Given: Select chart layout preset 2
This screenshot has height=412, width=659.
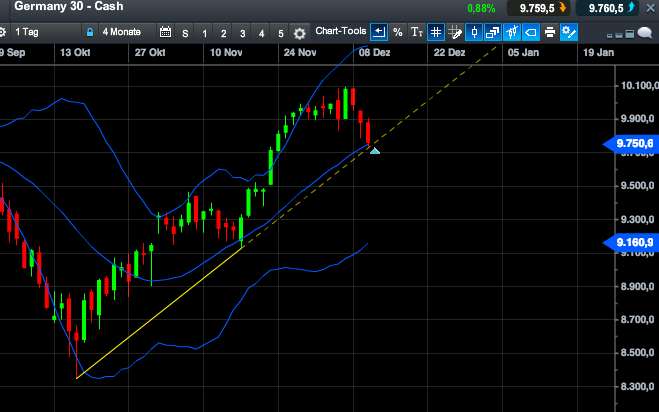Looking at the screenshot, I should (224, 33).
